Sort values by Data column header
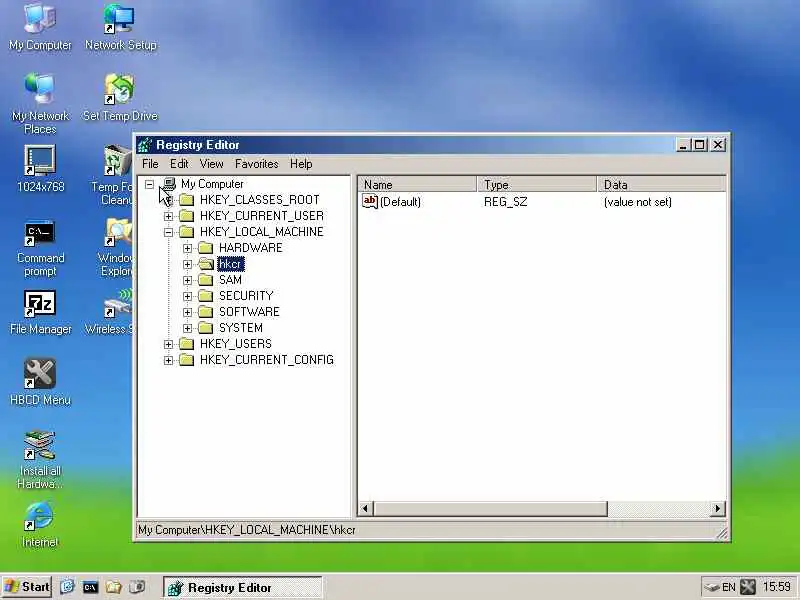The width and height of the screenshot is (800, 600). click(661, 184)
